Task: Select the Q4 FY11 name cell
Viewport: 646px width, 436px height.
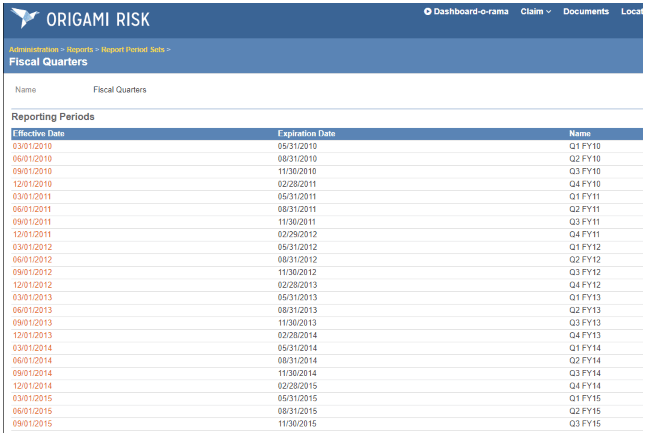Action: [584, 234]
